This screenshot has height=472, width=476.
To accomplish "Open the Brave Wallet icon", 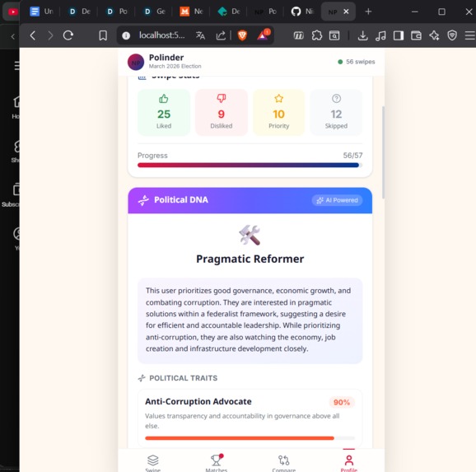I will 416,35.
